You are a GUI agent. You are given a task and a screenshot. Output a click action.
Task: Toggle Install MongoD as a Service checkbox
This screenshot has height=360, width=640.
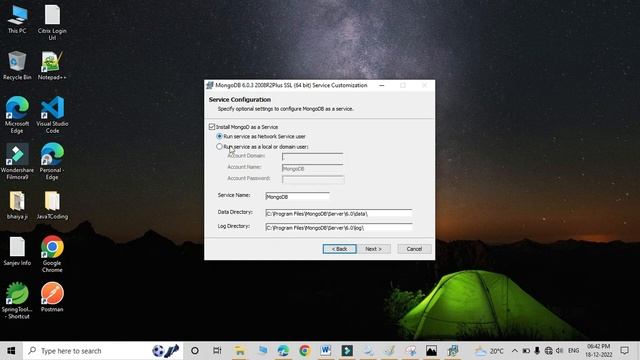tap(212, 127)
